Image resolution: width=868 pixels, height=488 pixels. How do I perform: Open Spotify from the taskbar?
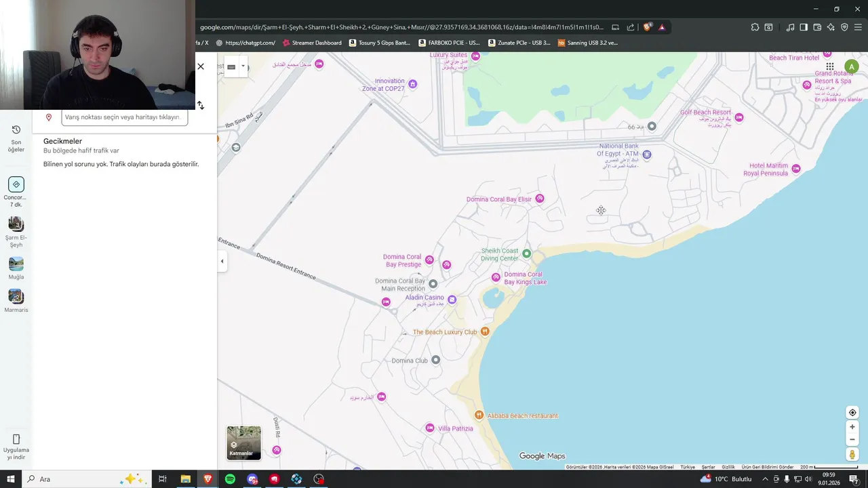click(x=230, y=479)
